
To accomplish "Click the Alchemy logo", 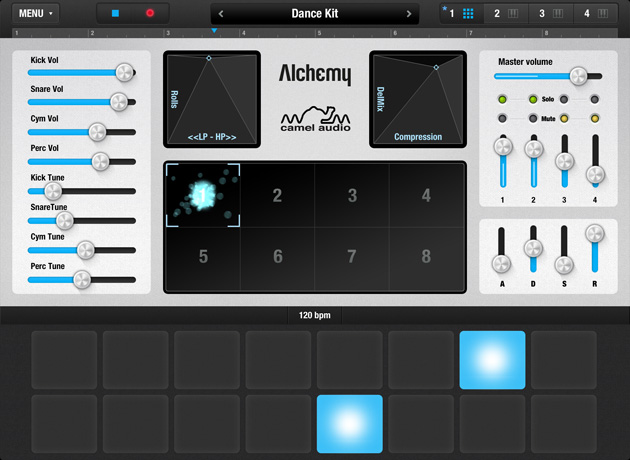I will [315, 74].
